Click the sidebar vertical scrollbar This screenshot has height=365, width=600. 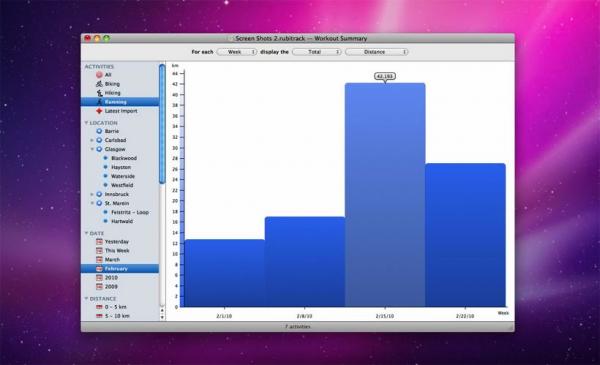tap(162, 124)
